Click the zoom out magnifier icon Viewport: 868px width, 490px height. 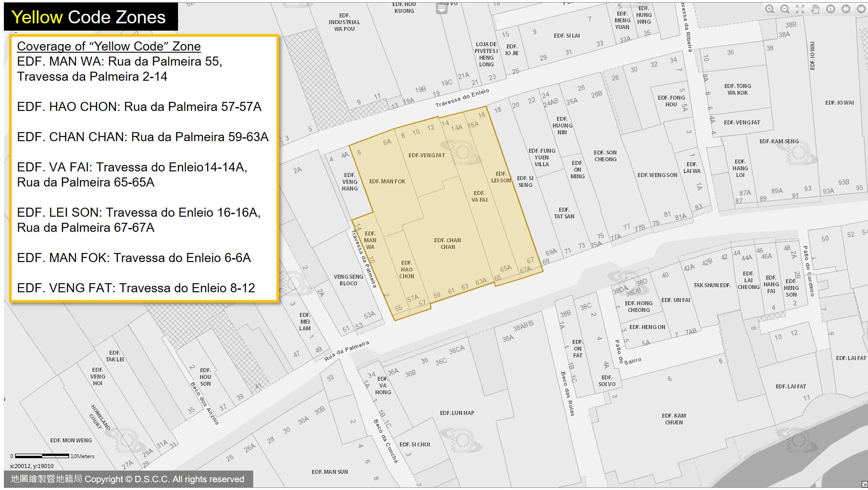(785, 9)
